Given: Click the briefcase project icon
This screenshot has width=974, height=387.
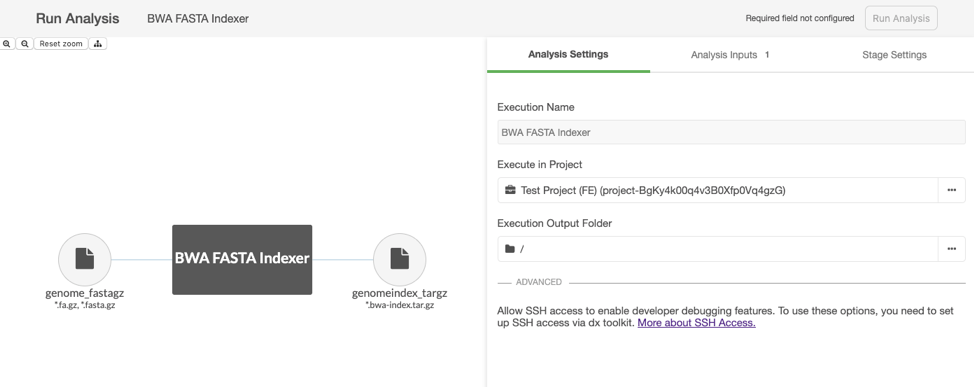Looking at the screenshot, I should (510, 190).
